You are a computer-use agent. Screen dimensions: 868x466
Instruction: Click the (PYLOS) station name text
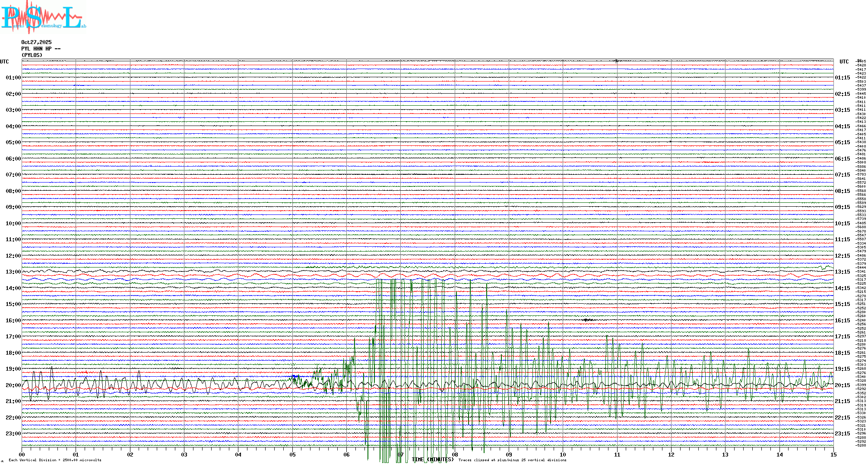(32, 55)
